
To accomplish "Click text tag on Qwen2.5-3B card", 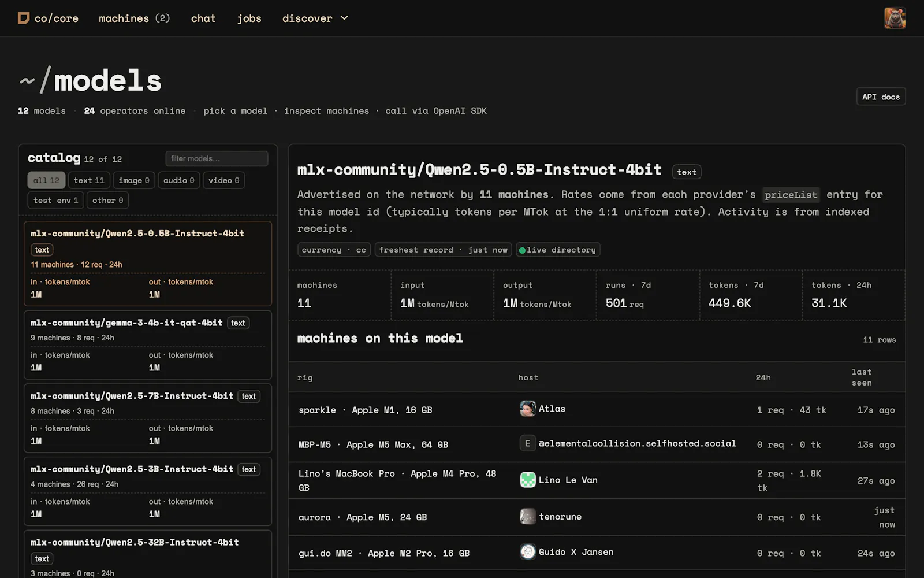I will tap(249, 469).
